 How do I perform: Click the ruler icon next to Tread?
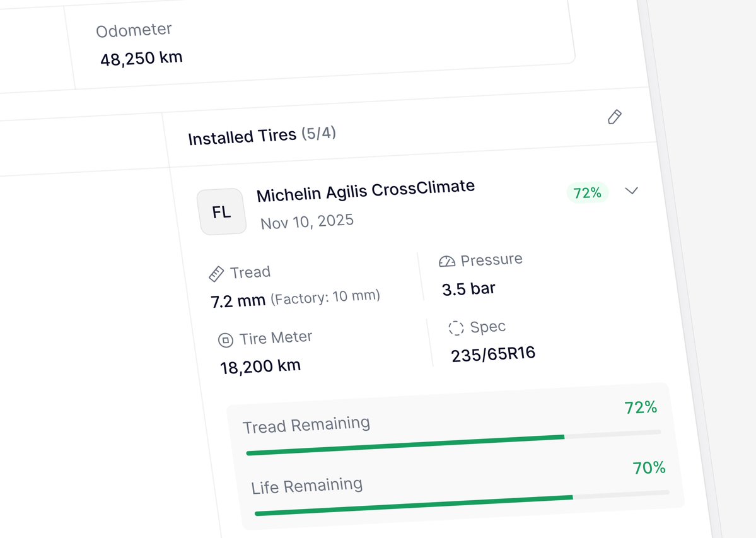click(x=216, y=274)
